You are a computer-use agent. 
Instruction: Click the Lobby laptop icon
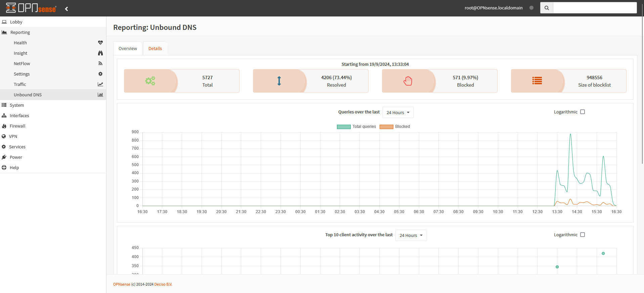coord(4,22)
